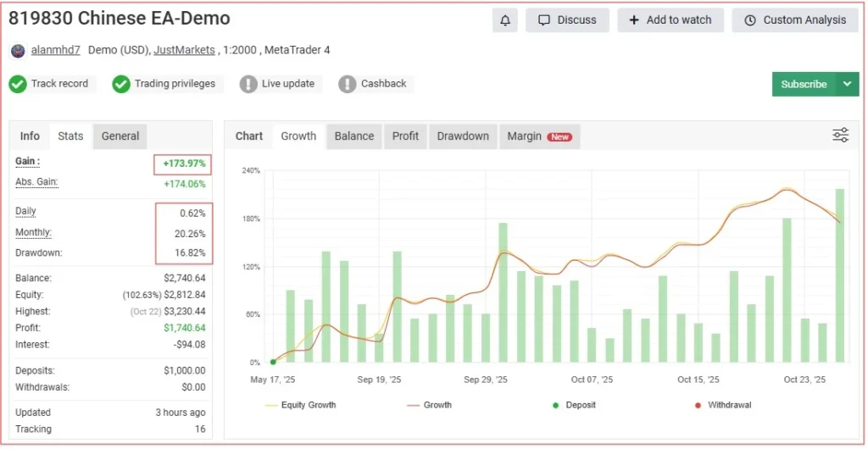Click the Subscribe button
The image size is (868, 449).
pyautogui.click(x=804, y=84)
